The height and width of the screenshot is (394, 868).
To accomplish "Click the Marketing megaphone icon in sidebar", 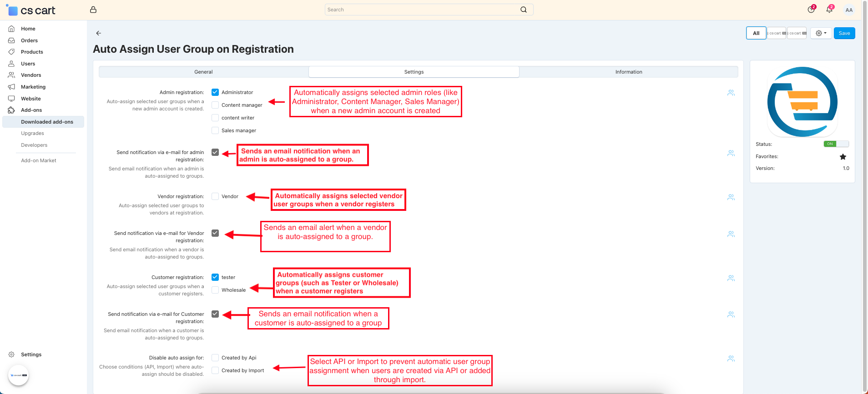I will coord(12,87).
